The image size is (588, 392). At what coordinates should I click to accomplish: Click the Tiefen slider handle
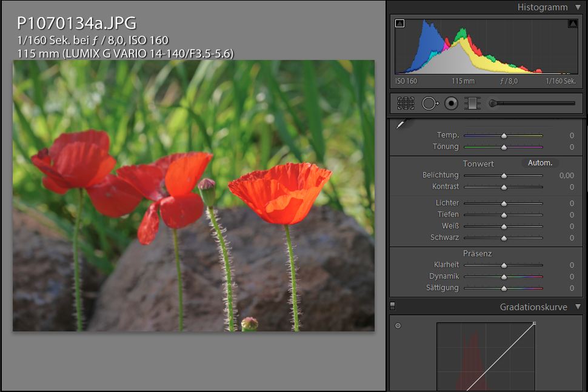[x=504, y=215]
